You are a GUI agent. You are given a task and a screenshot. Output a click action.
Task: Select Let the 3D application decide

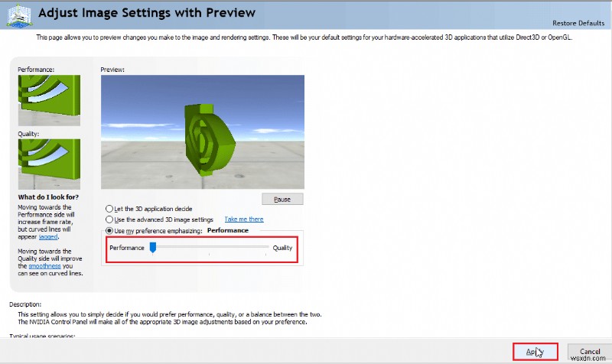point(109,209)
